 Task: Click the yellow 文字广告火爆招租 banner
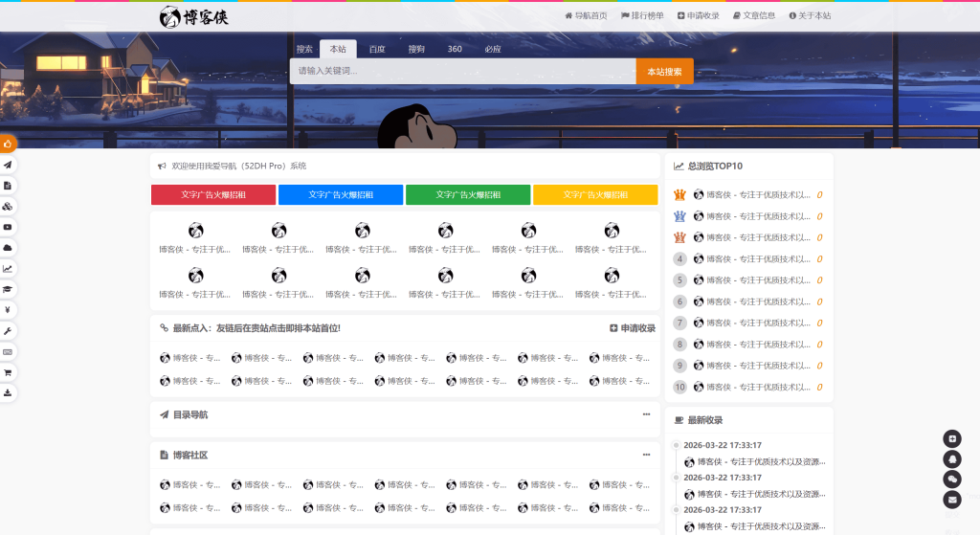(x=595, y=194)
